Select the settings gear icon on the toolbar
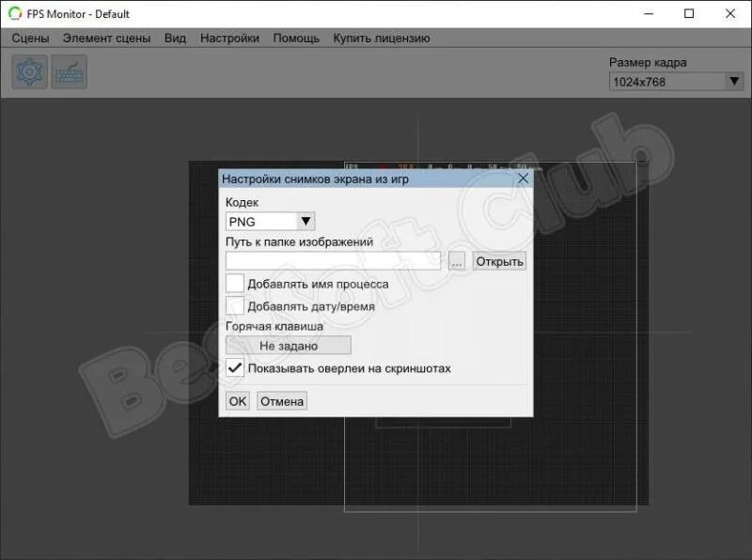Viewport: 752px width, 560px height. coord(28,71)
